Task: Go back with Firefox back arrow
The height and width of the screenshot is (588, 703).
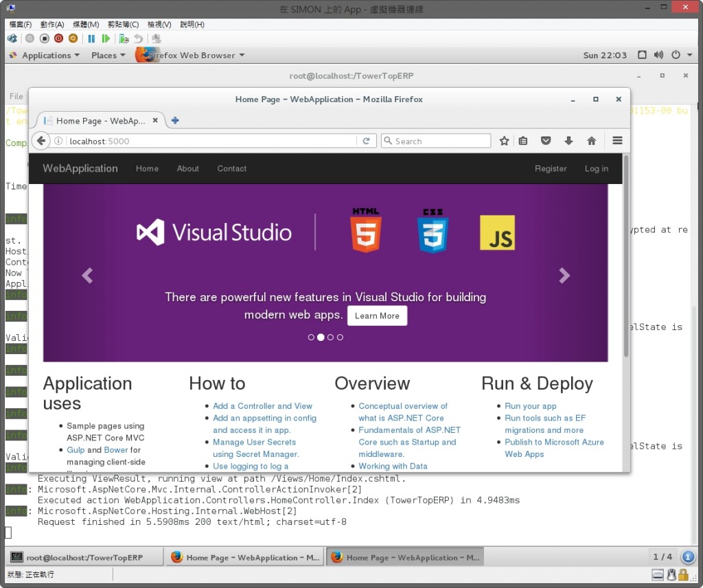Action: pyautogui.click(x=41, y=141)
